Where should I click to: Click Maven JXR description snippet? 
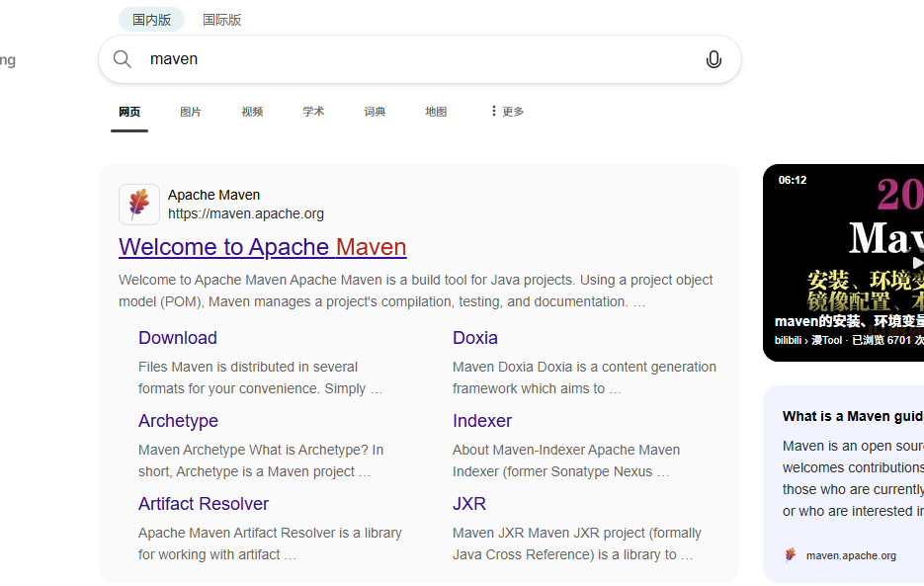(576, 544)
